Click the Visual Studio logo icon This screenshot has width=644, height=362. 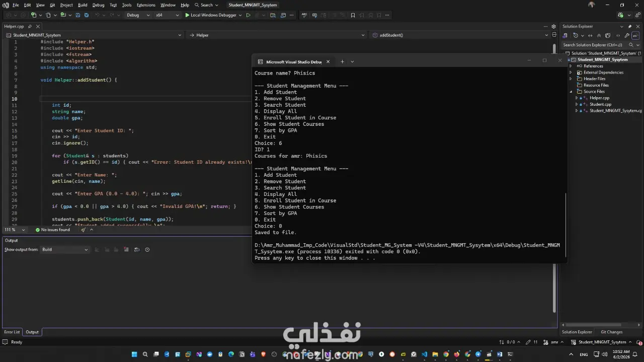click(x=6, y=5)
